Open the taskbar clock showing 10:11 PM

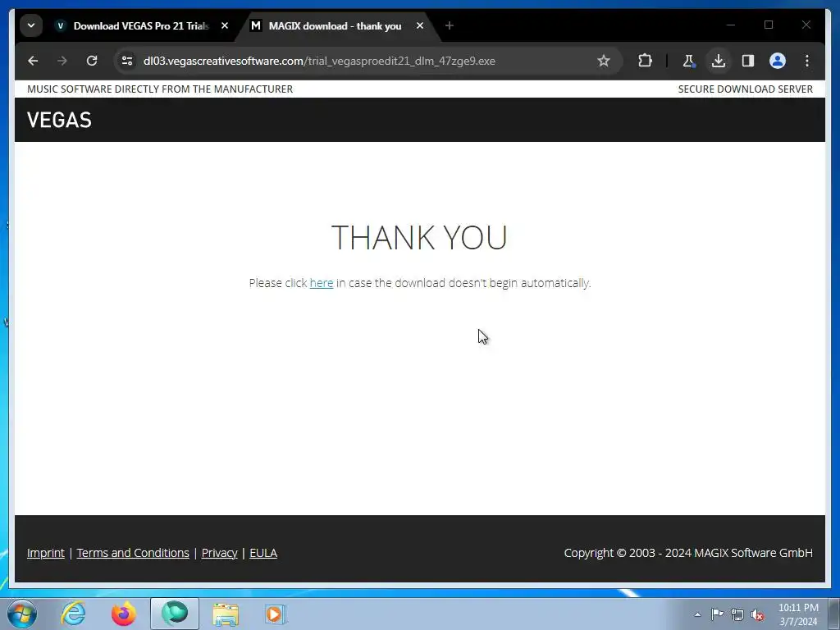coord(798,614)
